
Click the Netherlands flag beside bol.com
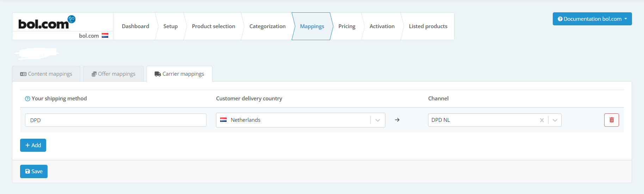pyautogui.click(x=105, y=36)
